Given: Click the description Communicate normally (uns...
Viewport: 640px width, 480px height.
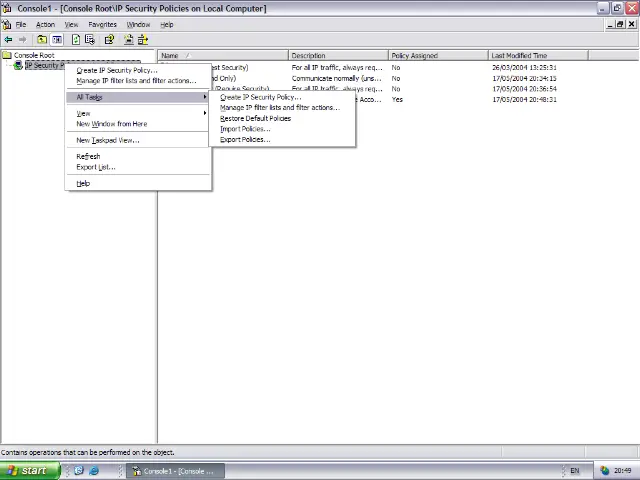Looking at the screenshot, I should pyautogui.click(x=337, y=78).
